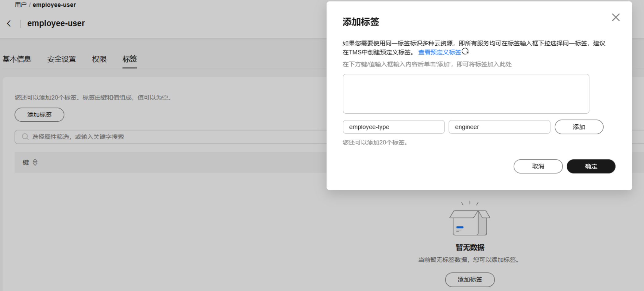Cancel with the 取消 button

[x=538, y=166]
